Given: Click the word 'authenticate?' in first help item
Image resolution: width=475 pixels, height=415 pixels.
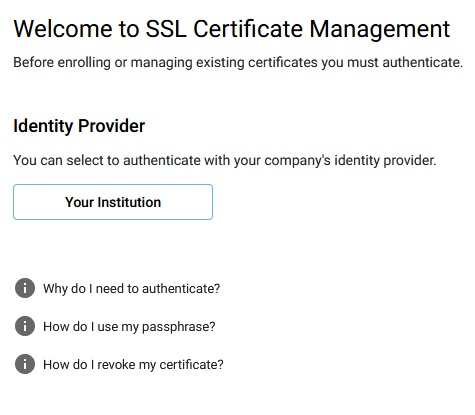Looking at the screenshot, I should point(181,289).
